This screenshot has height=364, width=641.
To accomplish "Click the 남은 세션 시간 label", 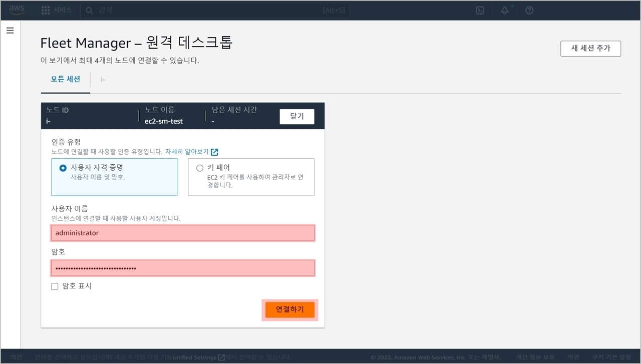I will pos(234,110).
